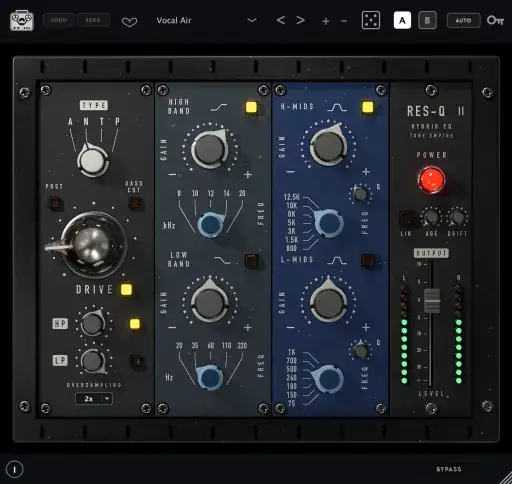Click the LP filter knob

tap(93, 361)
